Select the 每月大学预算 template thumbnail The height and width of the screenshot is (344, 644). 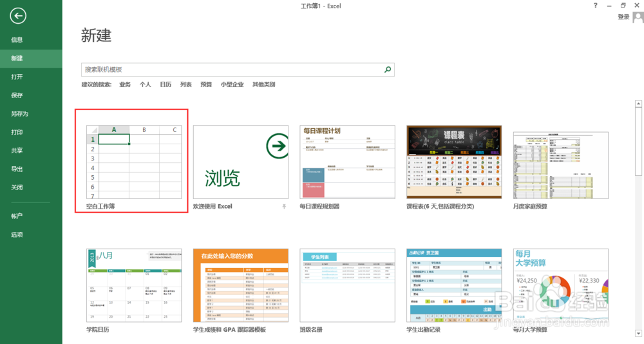click(561, 285)
